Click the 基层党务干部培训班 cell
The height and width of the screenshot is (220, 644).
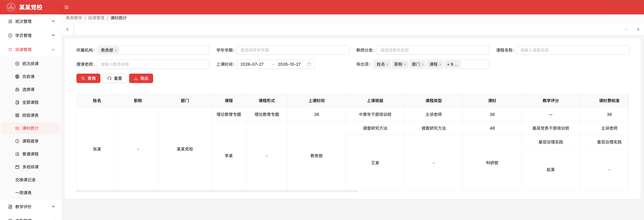point(551,128)
